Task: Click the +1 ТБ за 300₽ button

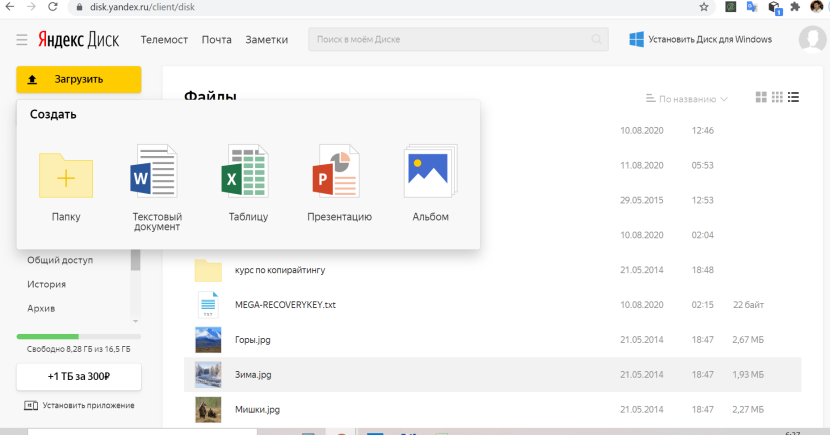Action: (79, 376)
